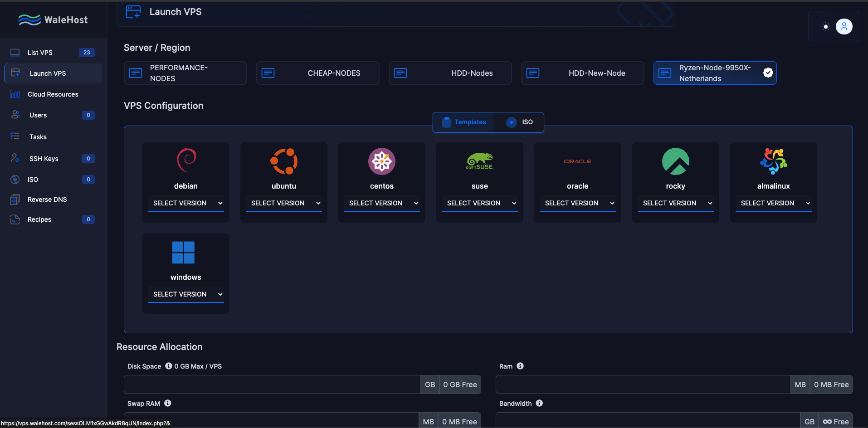
Task: Open Cloud Resources in sidebar
Action: pos(53,94)
